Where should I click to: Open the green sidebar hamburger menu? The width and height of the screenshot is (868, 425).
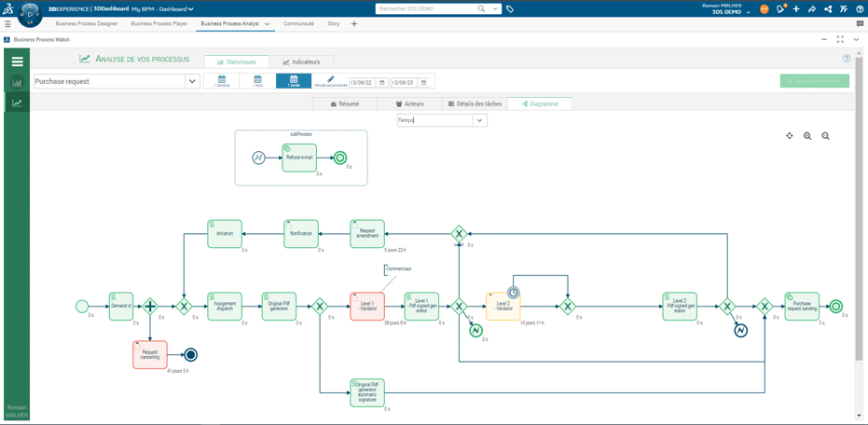click(x=17, y=62)
